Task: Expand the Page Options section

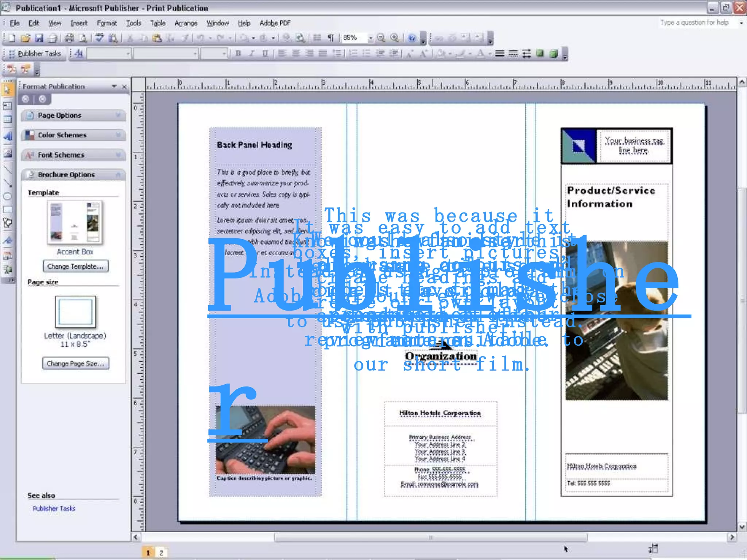Action: (x=73, y=116)
